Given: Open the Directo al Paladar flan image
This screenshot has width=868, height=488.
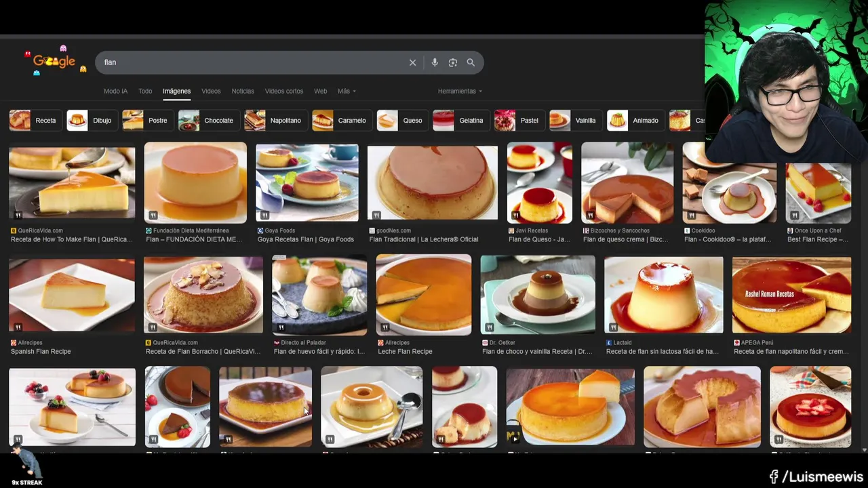Looking at the screenshot, I should tap(319, 295).
